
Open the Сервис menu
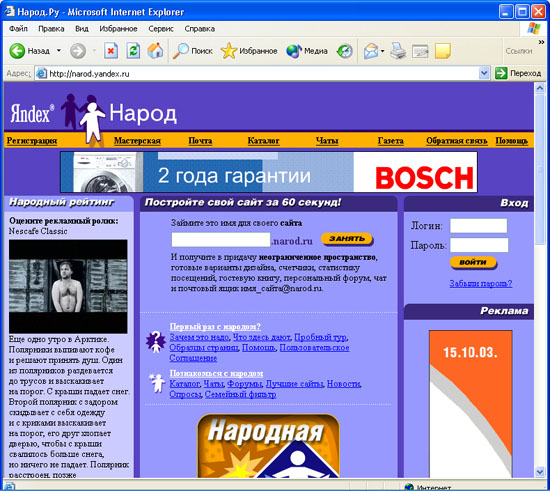(161, 29)
